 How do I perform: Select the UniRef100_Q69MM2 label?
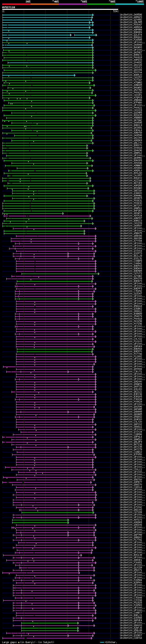tap(131, 158)
